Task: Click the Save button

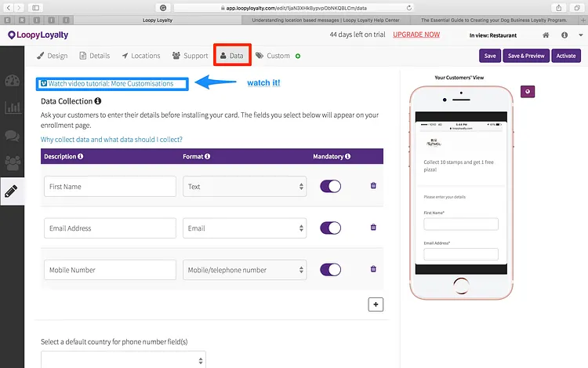Action: pos(490,56)
